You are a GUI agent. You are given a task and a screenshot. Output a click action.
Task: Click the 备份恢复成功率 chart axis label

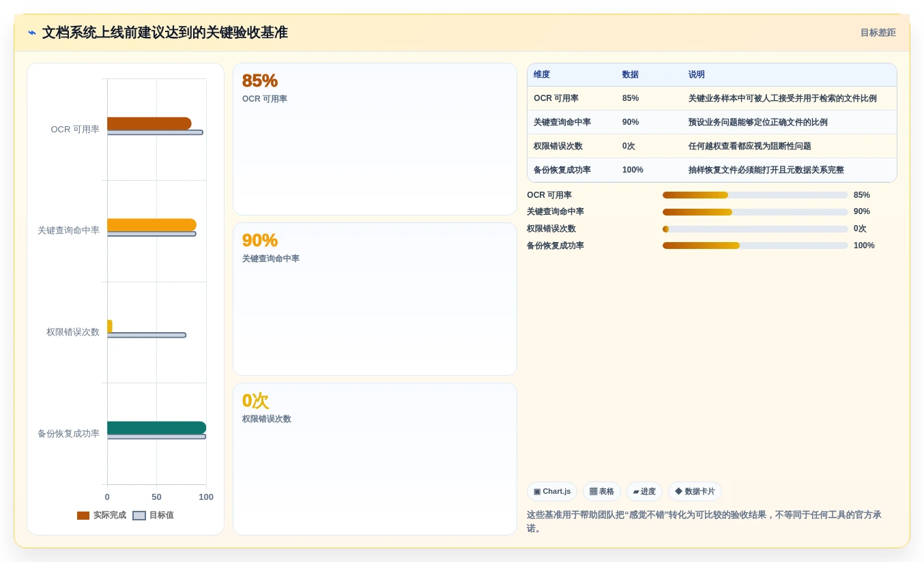[x=68, y=434]
